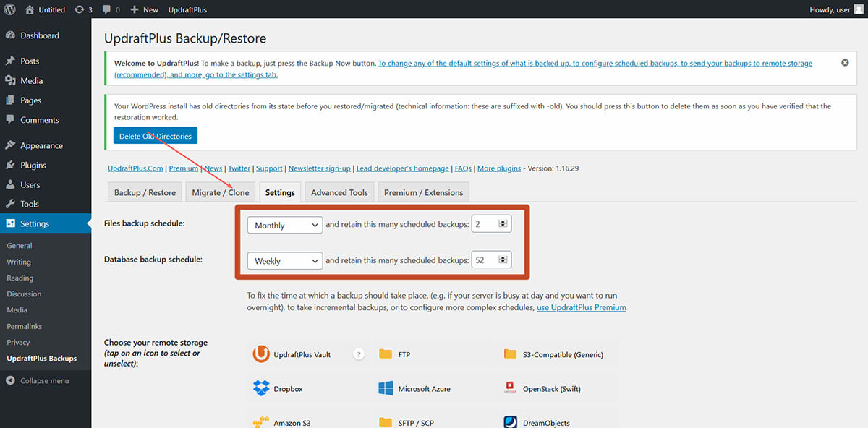Open Media item in the Settings submenu
The height and width of the screenshot is (428, 868).
point(17,309)
